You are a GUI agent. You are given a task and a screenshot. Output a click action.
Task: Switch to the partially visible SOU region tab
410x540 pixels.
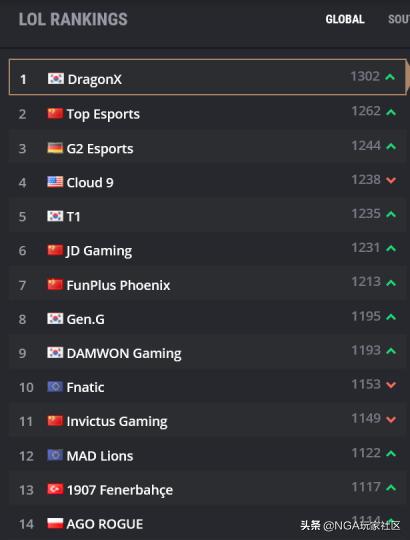coord(399,19)
